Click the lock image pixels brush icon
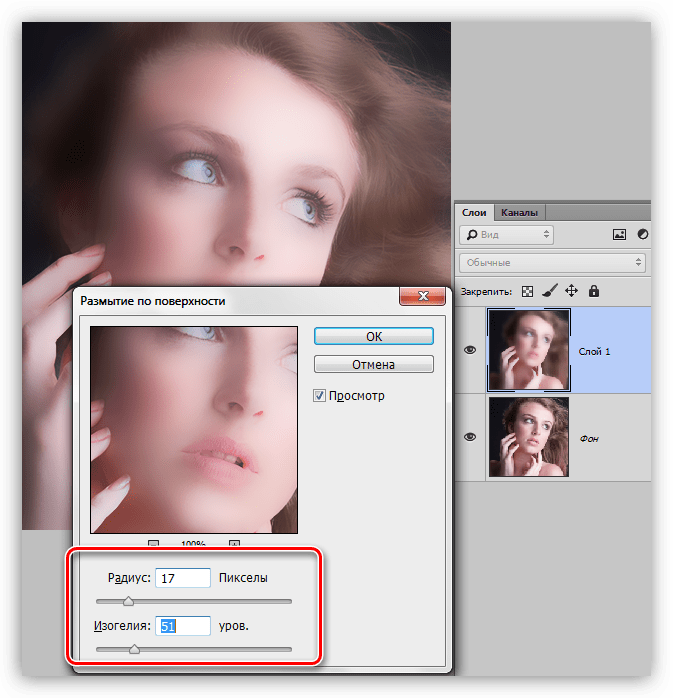The width and height of the screenshot is (673, 698). (x=550, y=291)
